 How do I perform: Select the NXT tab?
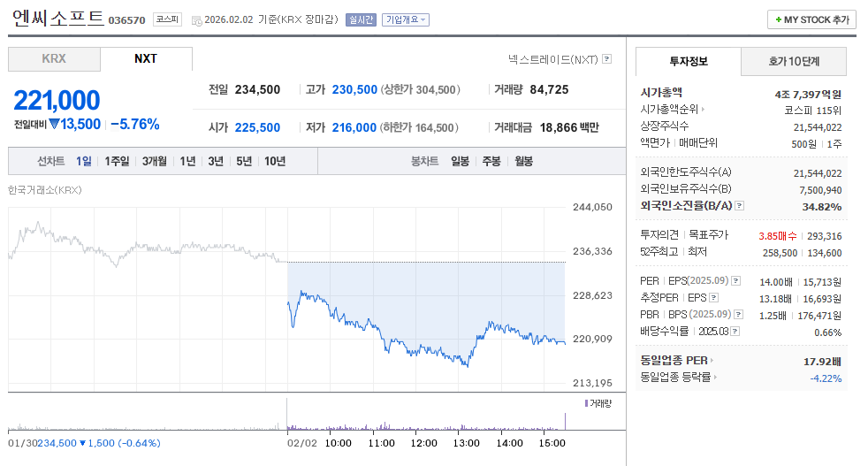(x=146, y=59)
